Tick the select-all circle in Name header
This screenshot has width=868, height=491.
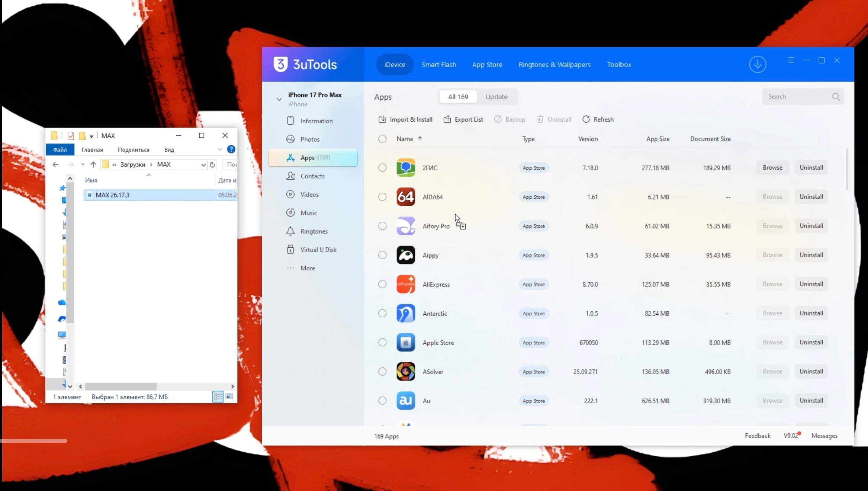point(382,139)
